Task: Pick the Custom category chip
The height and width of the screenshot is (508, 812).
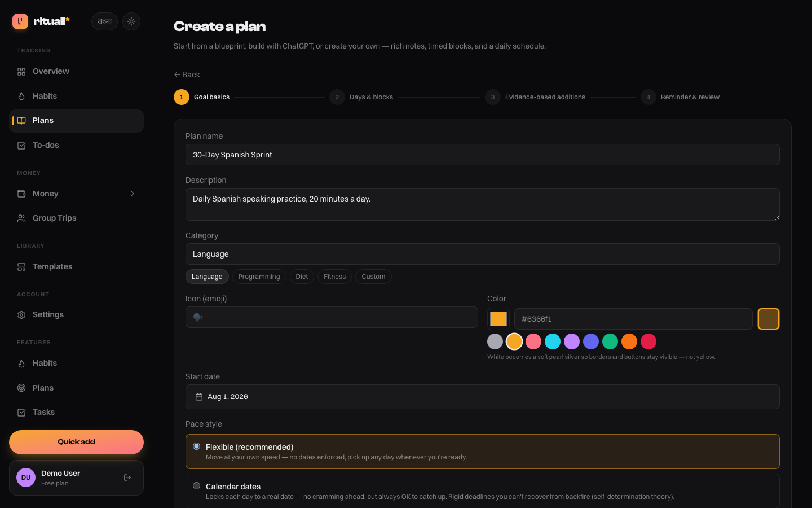Action: [373, 277]
